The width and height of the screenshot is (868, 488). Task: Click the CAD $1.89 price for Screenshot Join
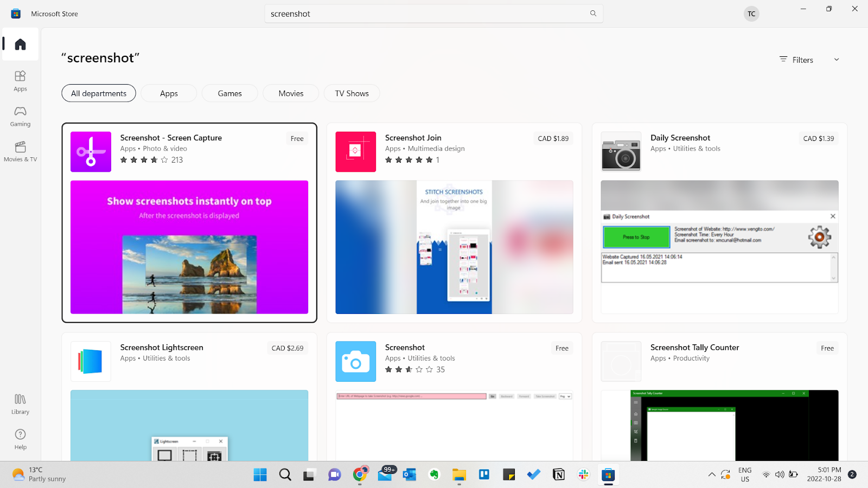point(553,139)
